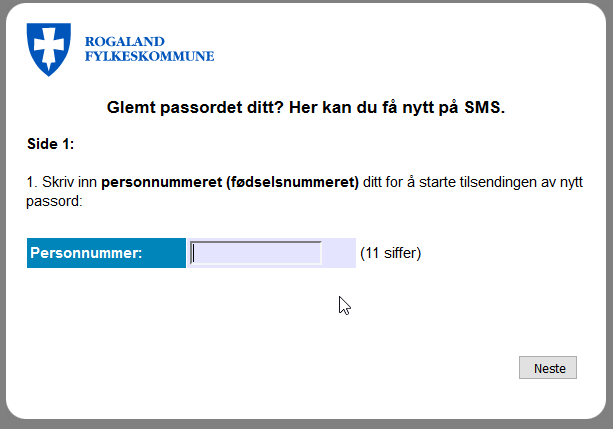
Task: Click the "Glemt passordet ditt?" heading question
Action: pos(194,107)
